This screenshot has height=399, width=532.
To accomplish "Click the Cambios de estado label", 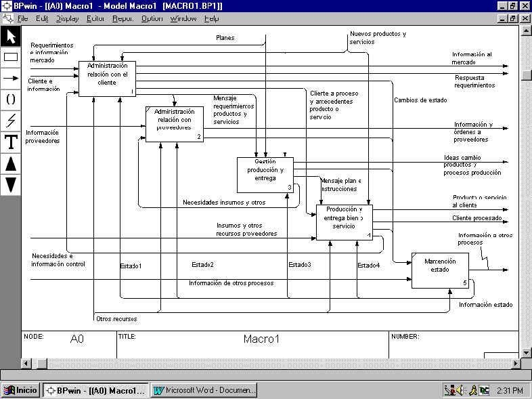I will (x=420, y=100).
